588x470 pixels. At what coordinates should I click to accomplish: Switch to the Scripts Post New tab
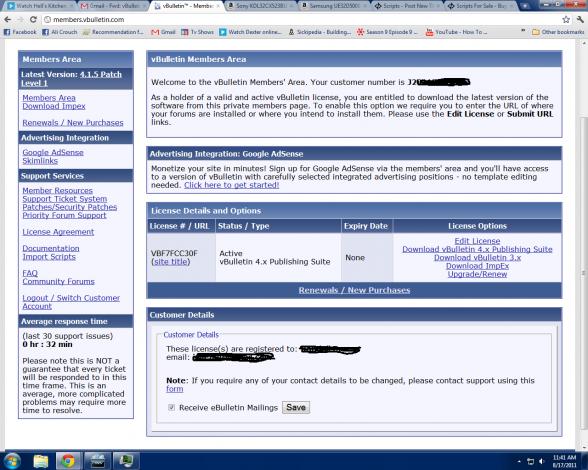click(406, 6)
